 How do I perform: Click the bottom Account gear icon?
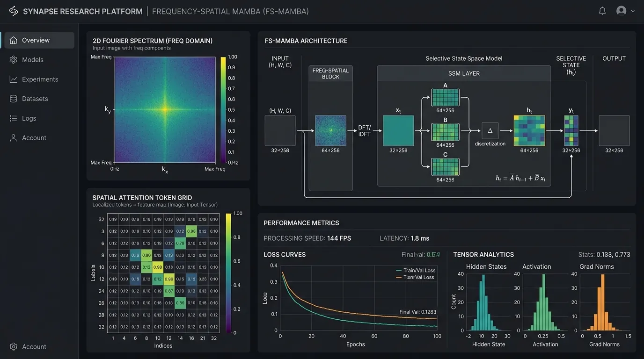point(13,346)
